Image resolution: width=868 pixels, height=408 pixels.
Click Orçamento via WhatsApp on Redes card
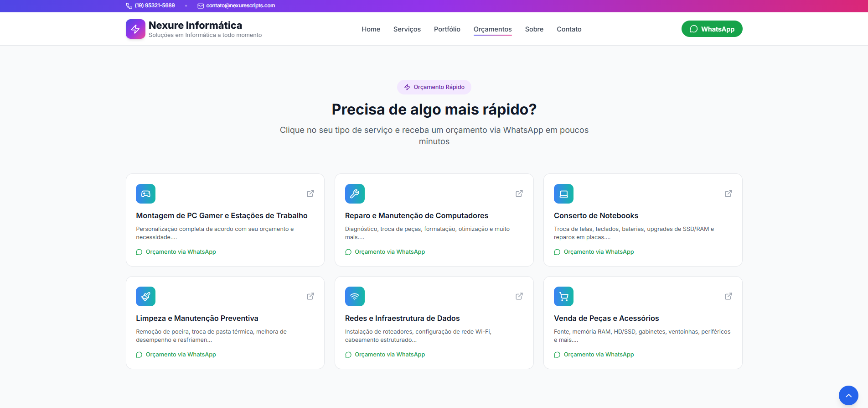tap(390, 355)
